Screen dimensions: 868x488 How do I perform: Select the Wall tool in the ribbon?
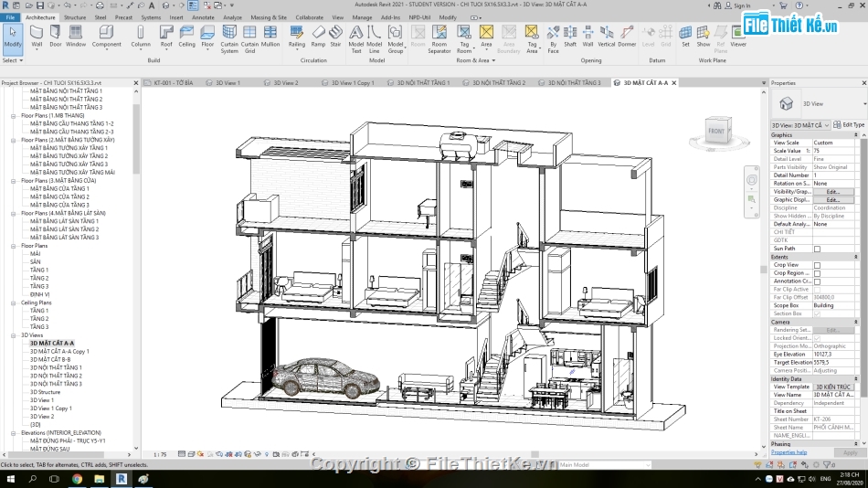tap(37, 37)
